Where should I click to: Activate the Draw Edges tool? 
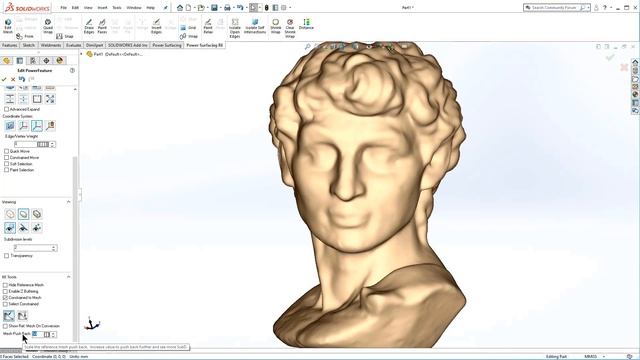point(89,26)
